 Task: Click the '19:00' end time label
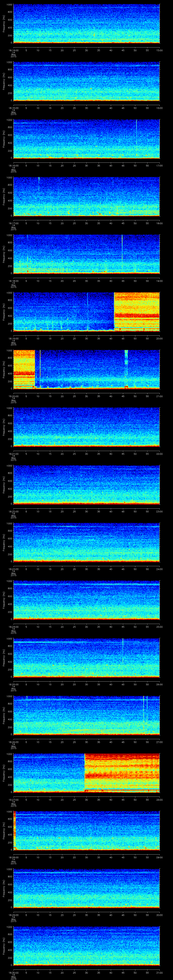tap(159, 280)
